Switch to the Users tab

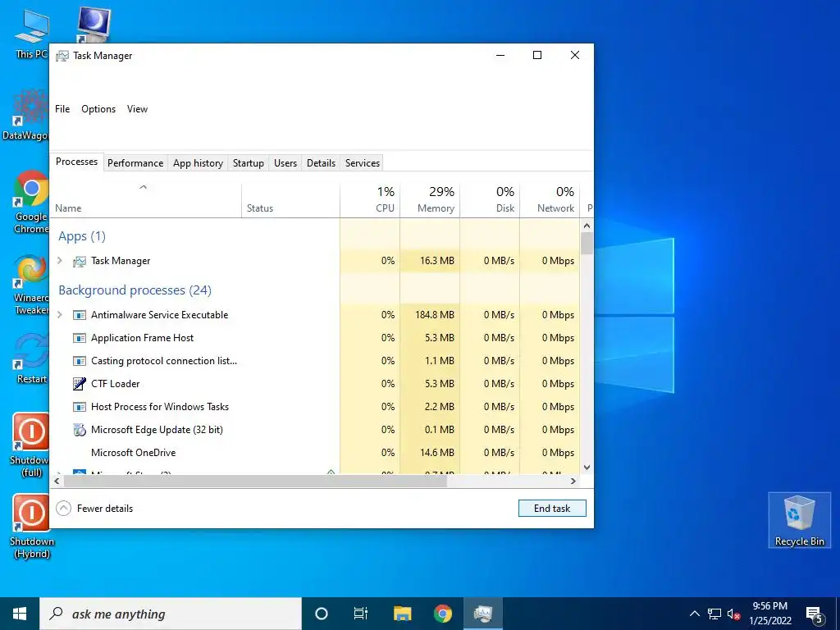coord(285,163)
